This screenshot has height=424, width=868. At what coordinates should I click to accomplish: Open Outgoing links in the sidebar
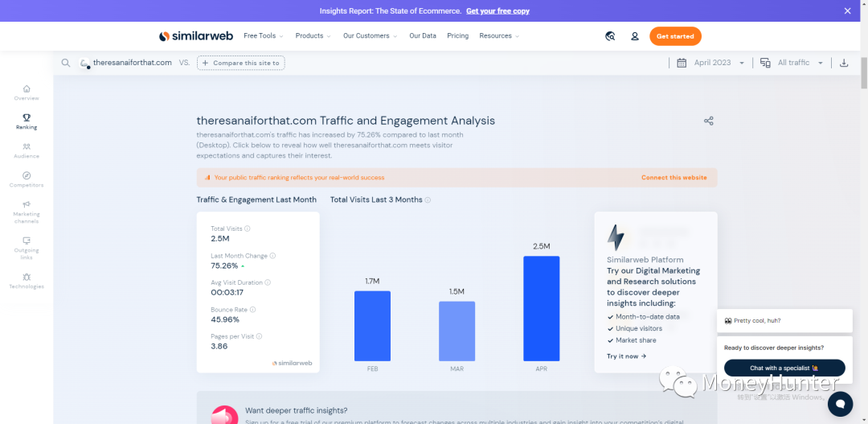pos(27,249)
